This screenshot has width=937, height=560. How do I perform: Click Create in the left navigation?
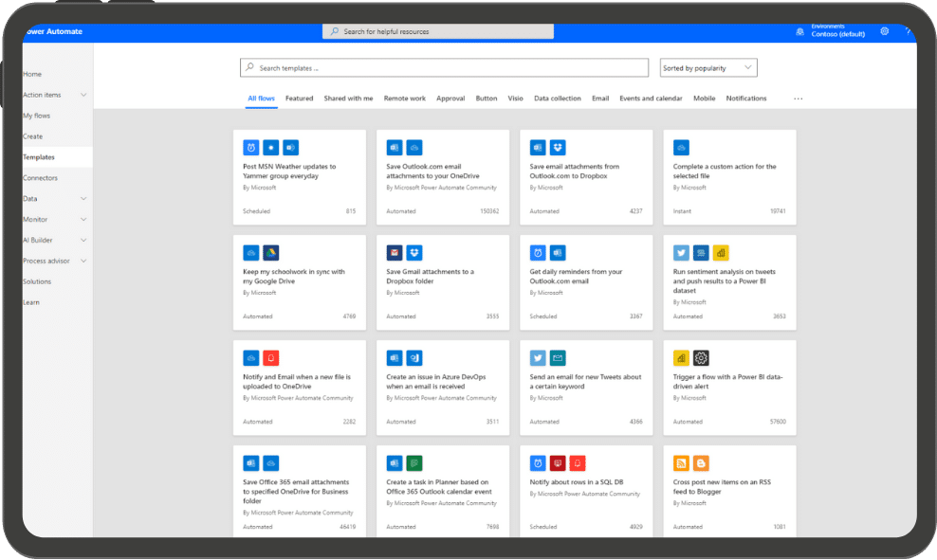(x=33, y=136)
